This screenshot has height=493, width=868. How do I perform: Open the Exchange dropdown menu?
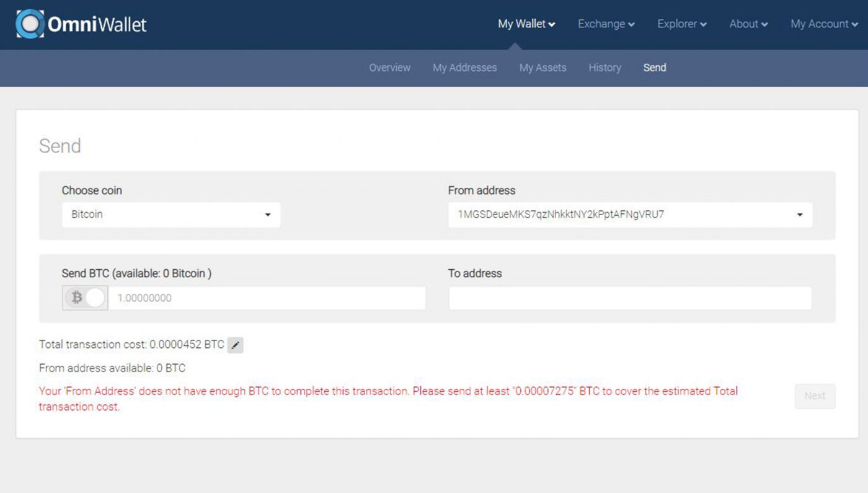606,24
